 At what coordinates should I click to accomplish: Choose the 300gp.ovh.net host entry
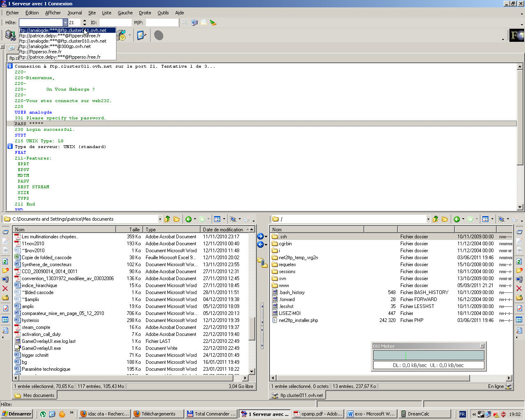[x=55, y=46]
